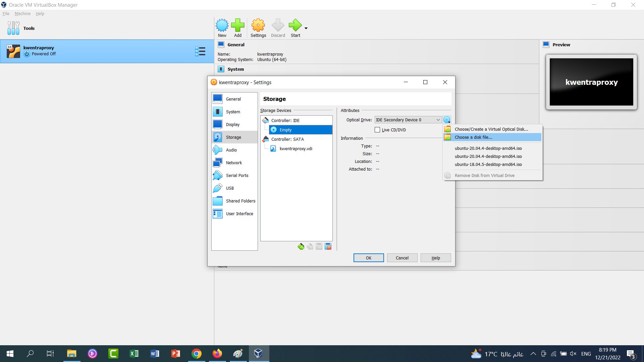This screenshot has width=644, height=362.
Task: Open the Optical Drive IDE Secondary dropdown
Action: pyautogui.click(x=408, y=120)
